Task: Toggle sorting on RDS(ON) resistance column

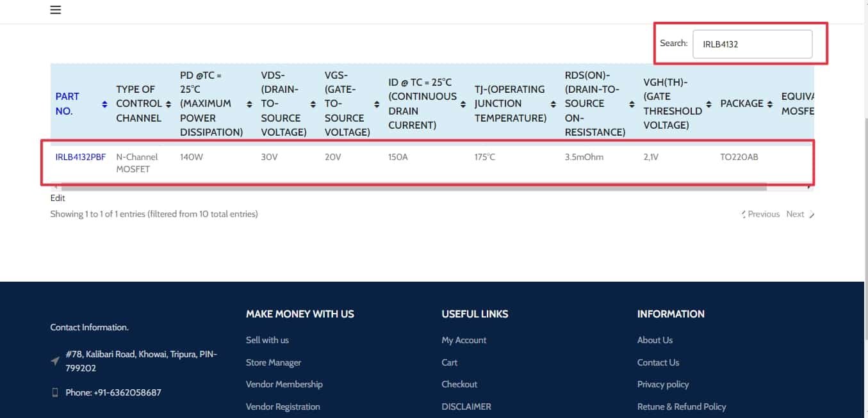Action: (632, 104)
